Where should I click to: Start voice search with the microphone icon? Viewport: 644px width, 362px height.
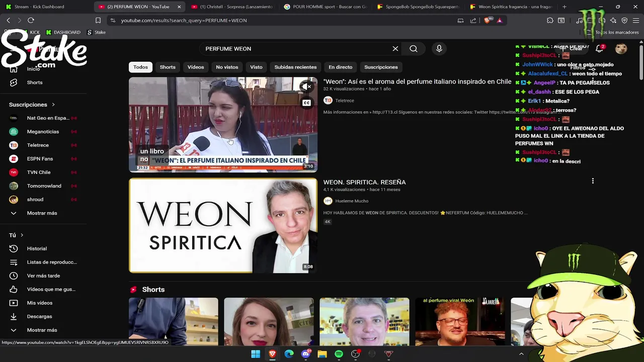point(439,49)
